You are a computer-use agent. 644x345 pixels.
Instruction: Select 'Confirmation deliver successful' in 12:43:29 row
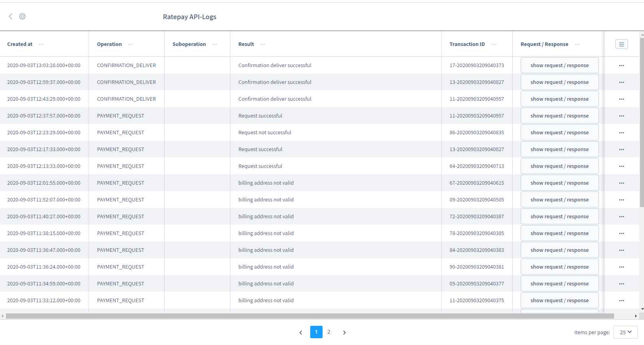(x=275, y=99)
